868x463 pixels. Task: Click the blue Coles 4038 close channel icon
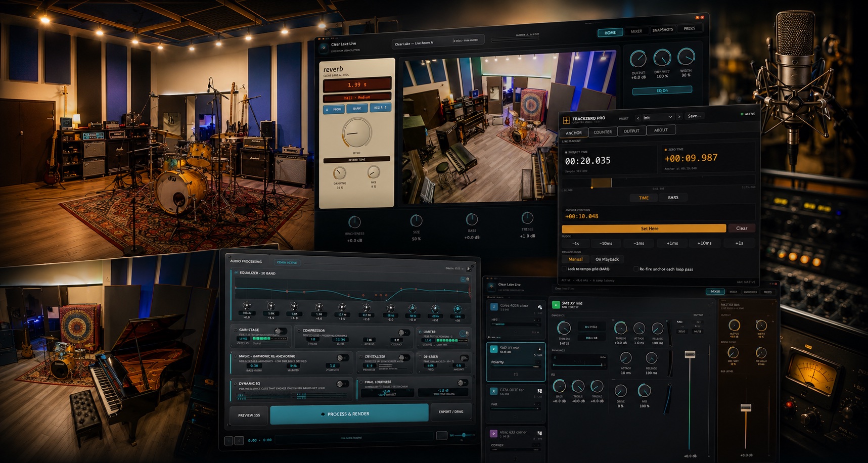[493, 307]
